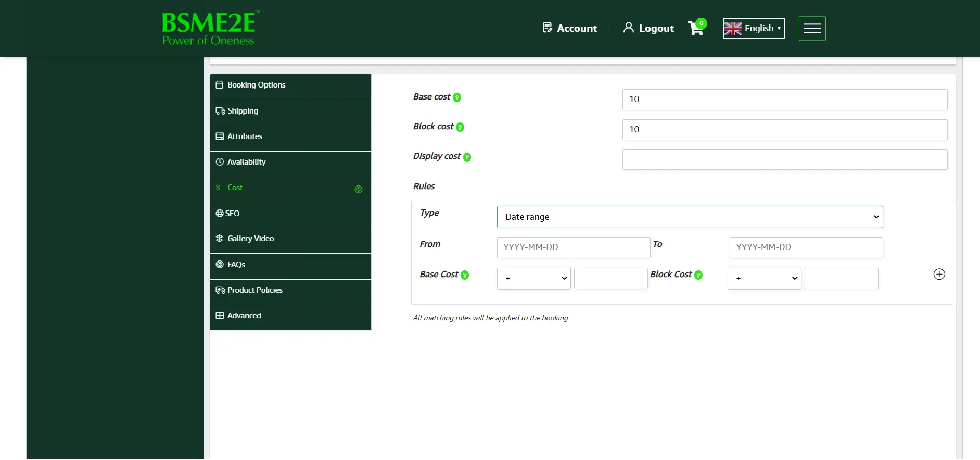This screenshot has height=460, width=980.
Task: Open the Shipping tab
Action: [x=290, y=113]
